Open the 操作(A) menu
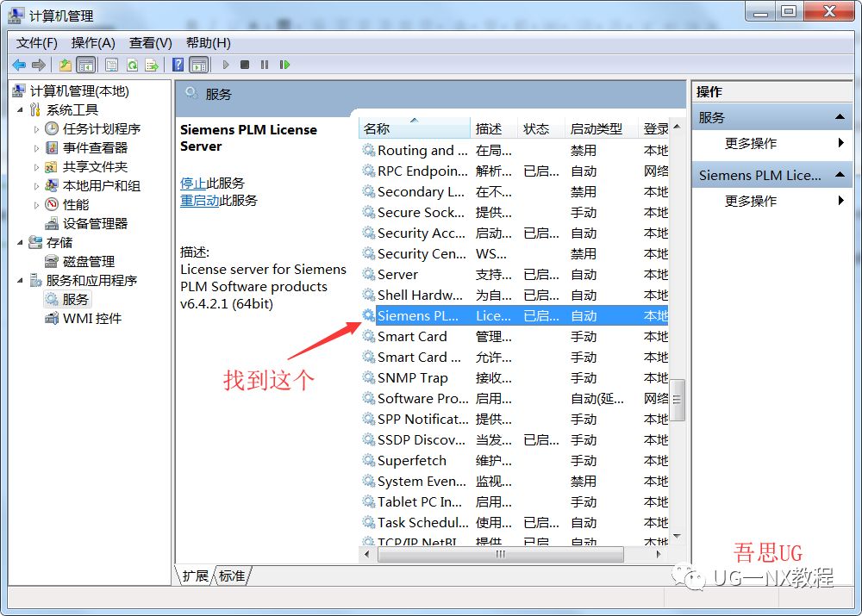 93,43
